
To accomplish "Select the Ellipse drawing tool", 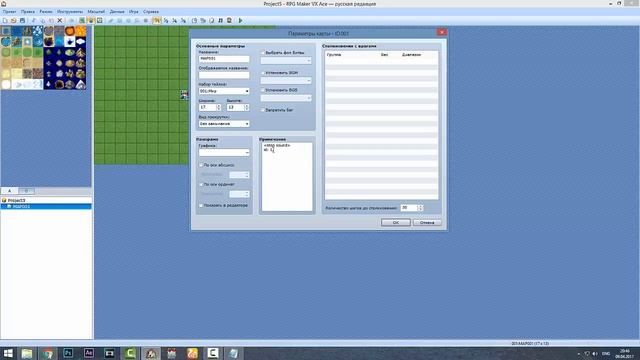I will (x=128, y=20).
